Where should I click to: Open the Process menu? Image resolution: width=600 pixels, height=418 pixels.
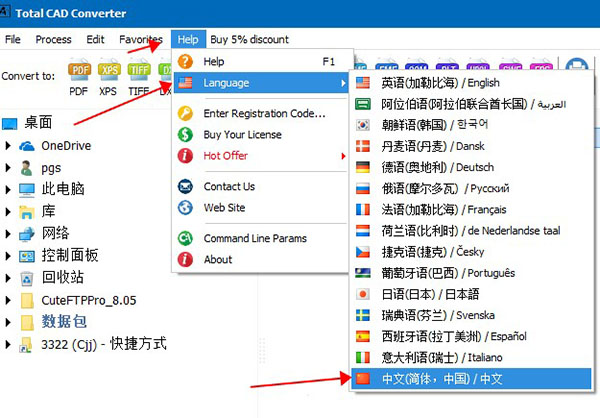pyautogui.click(x=53, y=39)
